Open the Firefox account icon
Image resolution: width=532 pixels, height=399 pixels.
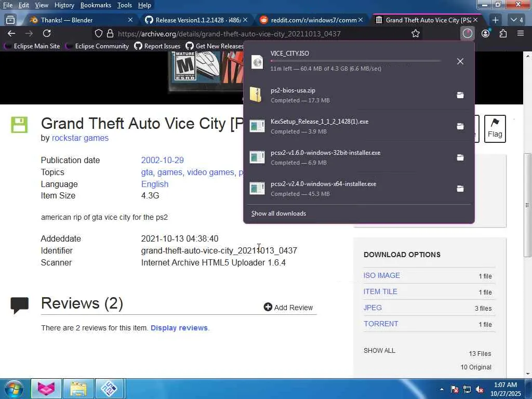(486, 33)
